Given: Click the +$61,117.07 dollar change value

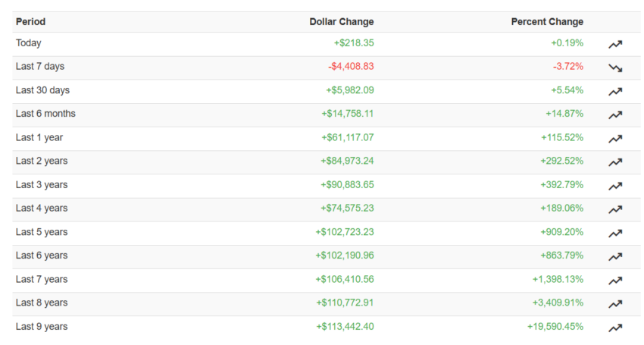Looking at the screenshot, I should tap(349, 138).
